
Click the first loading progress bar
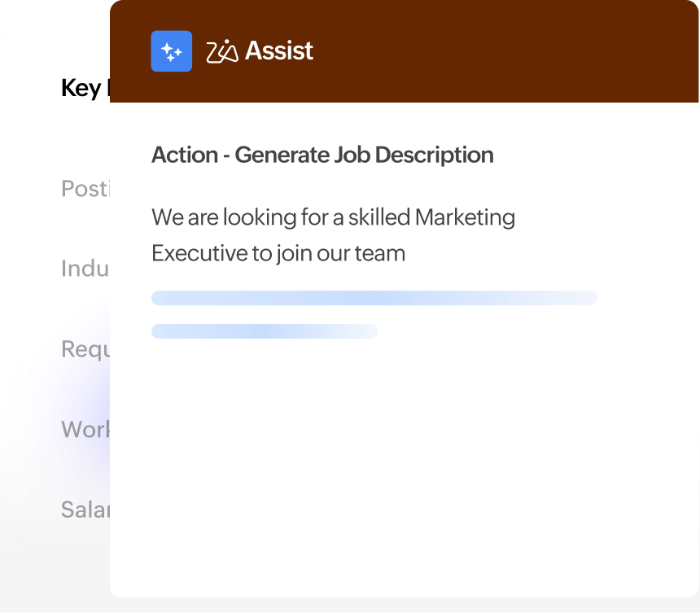(374, 298)
